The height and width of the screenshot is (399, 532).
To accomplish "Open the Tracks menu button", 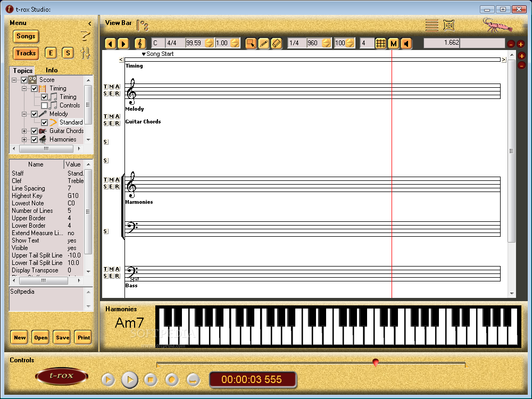I will click(26, 53).
